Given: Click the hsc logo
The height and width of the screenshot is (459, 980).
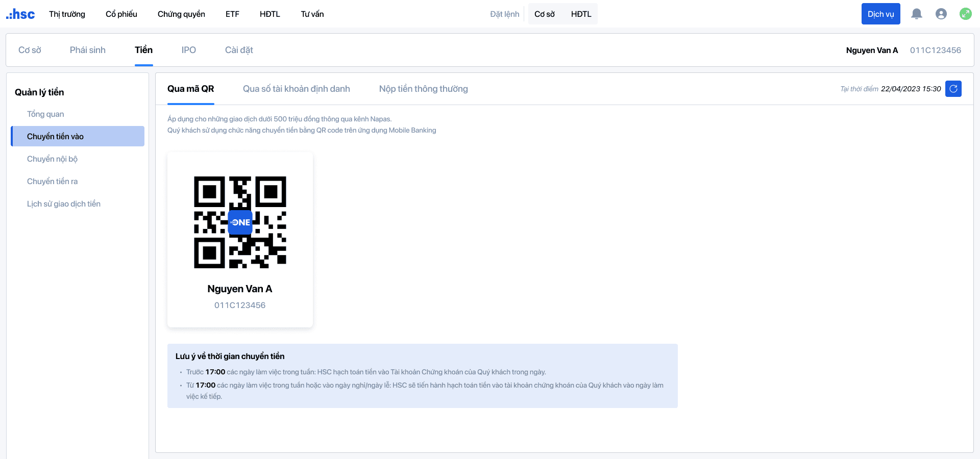Looking at the screenshot, I should pos(20,14).
